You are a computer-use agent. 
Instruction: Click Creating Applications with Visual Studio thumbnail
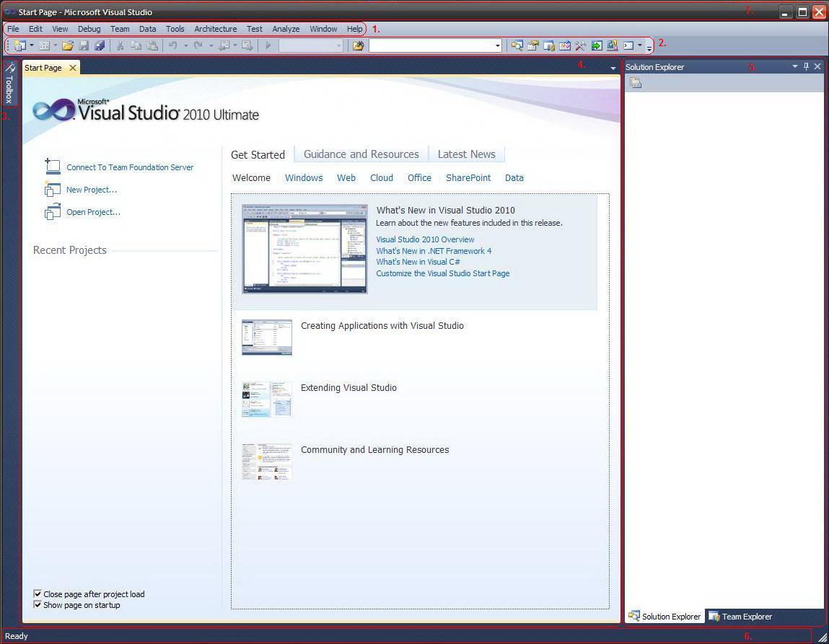pos(267,337)
